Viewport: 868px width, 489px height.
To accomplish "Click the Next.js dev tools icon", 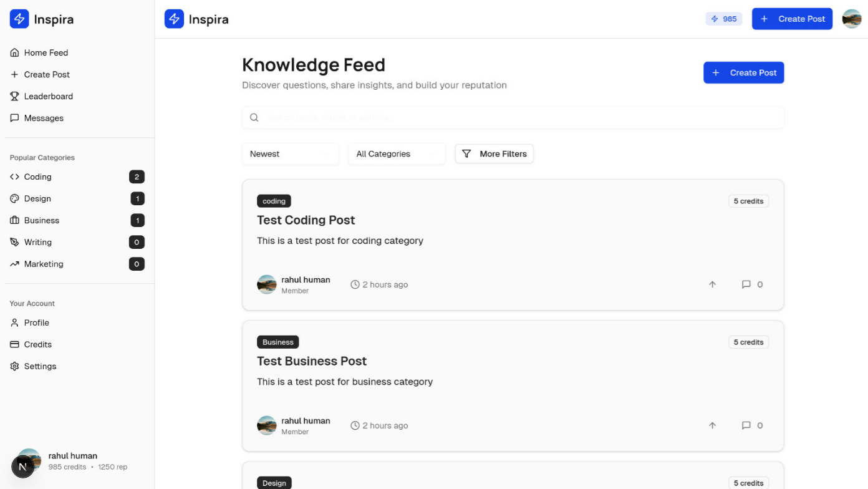I will tap(23, 467).
